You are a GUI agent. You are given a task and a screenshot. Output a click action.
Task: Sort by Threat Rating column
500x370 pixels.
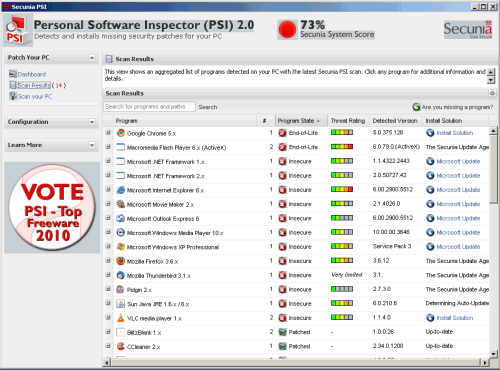click(x=348, y=121)
